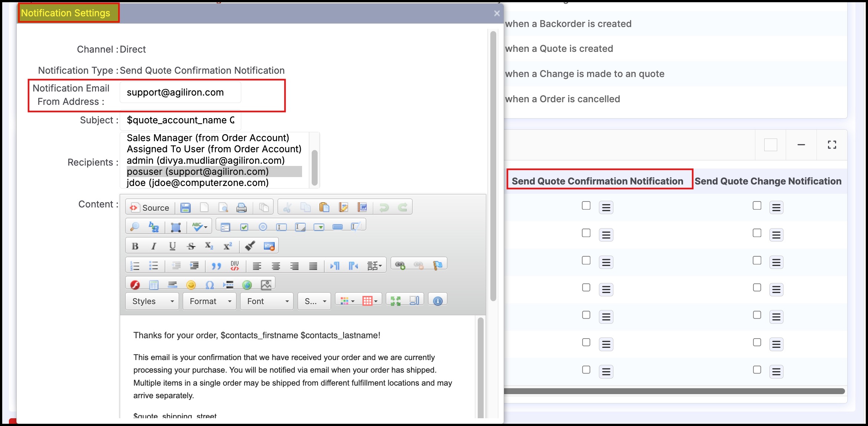Viewport: 868px width, 426px height.
Task: Check first Send Quote Confirmation Notification checkbox
Action: [x=586, y=206]
